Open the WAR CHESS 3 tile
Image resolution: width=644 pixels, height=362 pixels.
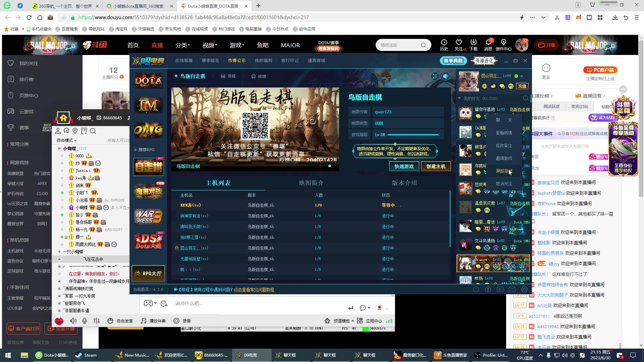point(149,217)
